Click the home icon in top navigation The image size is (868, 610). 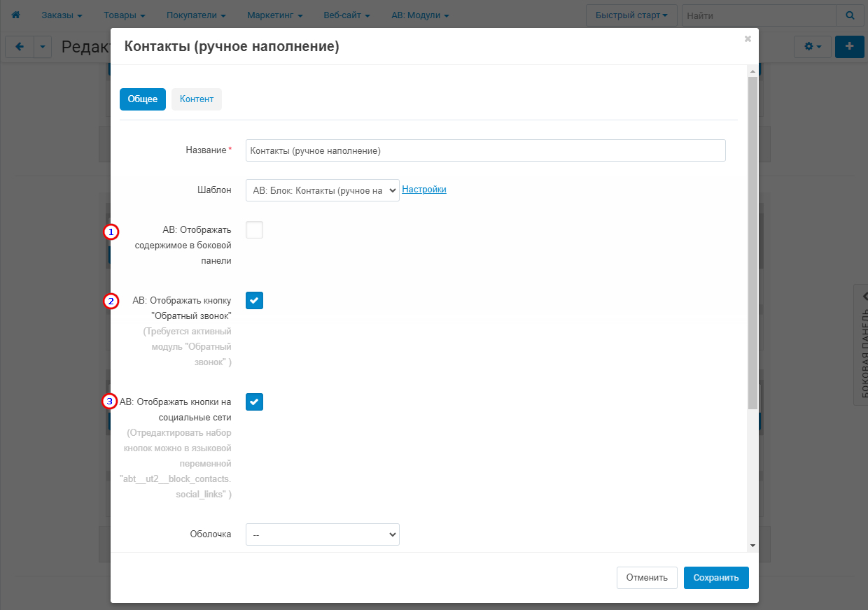[15, 15]
